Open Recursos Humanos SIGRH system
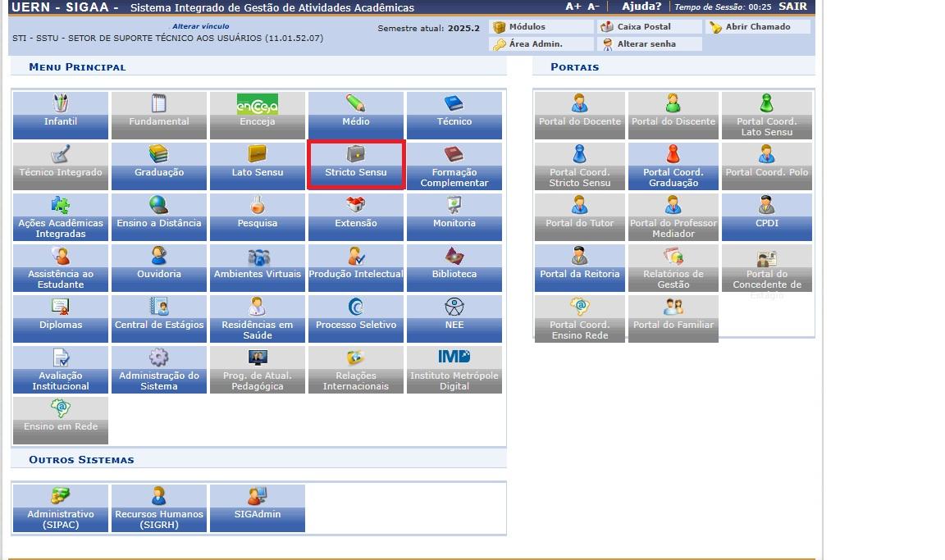This screenshot has height=560, width=945. 159,507
